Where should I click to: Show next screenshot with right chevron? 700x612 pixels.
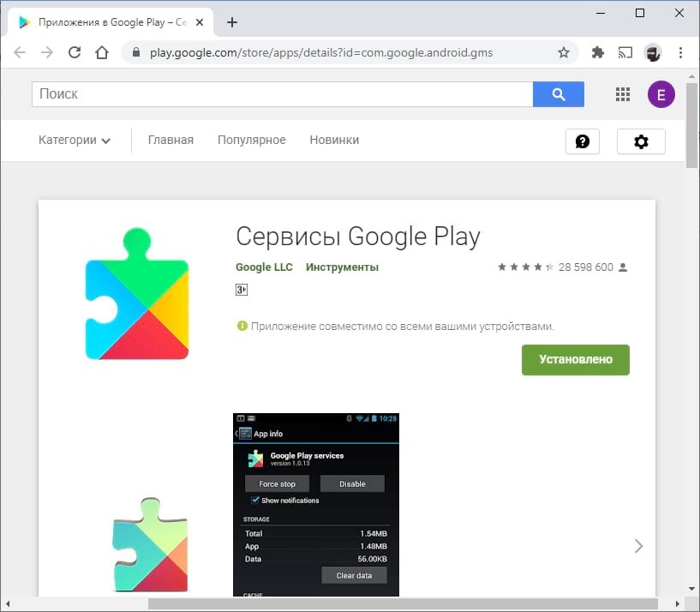(x=638, y=546)
